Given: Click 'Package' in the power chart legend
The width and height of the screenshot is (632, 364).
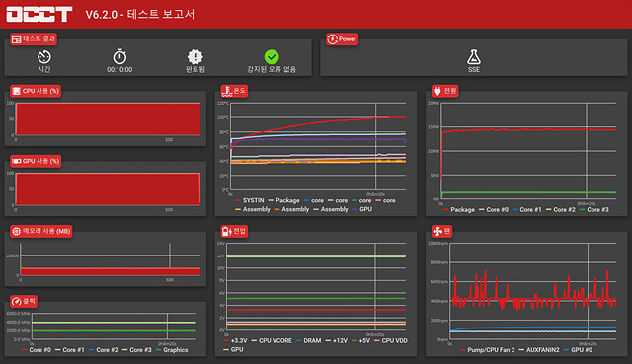Looking at the screenshot, I should [x=462, y=210].
